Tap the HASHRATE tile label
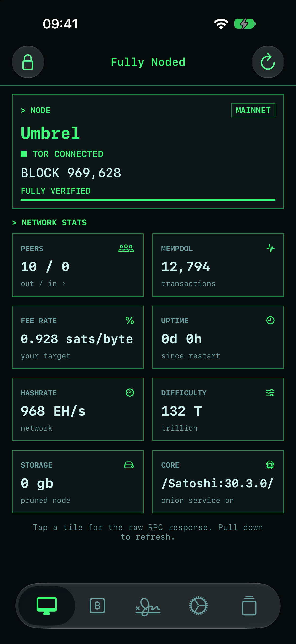This screenshot has width=296, height=644. [39, 393]
